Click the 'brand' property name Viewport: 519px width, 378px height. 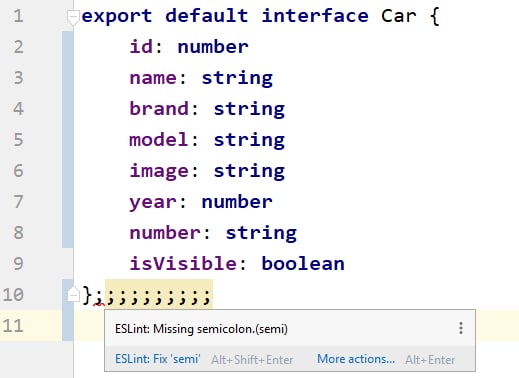[159, 108]
